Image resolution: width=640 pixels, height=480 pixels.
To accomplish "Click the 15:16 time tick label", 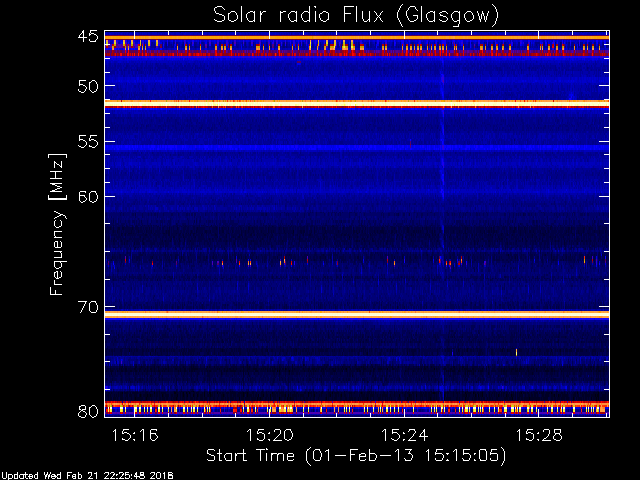I will coord(135,436).
